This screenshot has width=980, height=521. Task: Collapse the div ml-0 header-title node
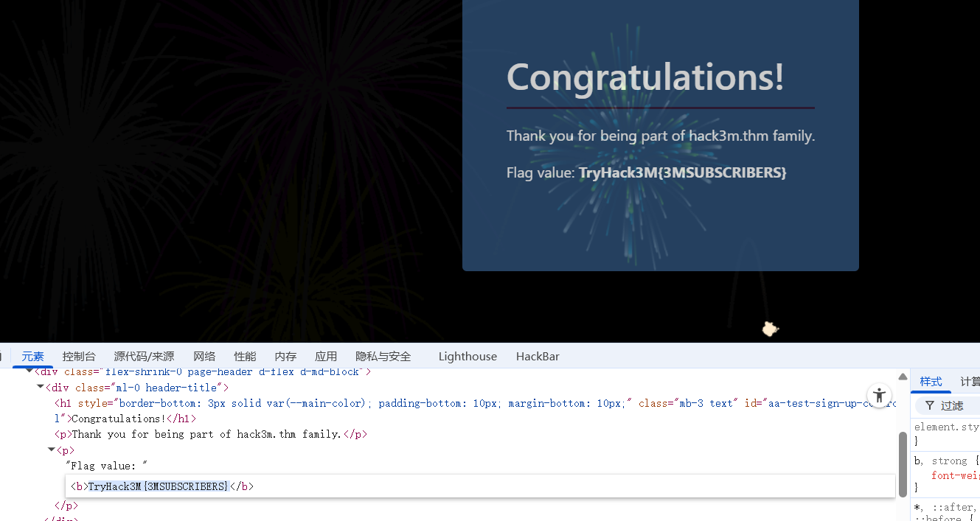click(41, 387)
